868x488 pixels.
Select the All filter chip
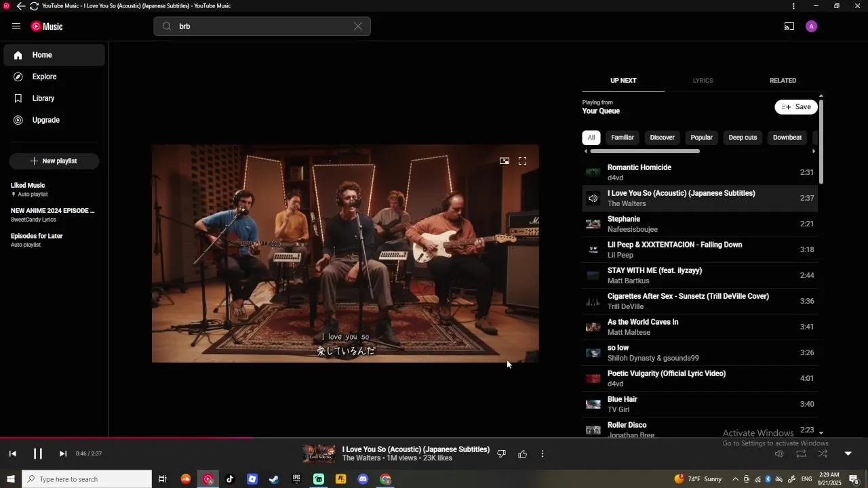[591, 138]
